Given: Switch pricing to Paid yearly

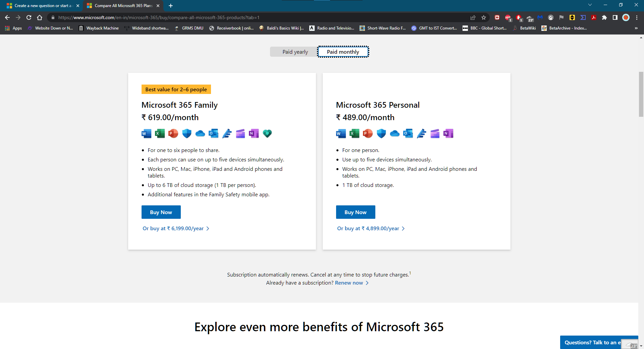Looking at the screenshot, I should [295, 52].
